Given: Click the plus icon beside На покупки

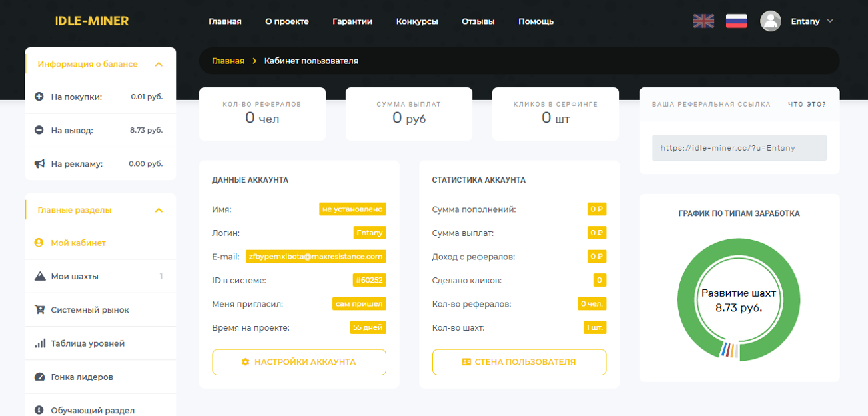Looking at the screenshot, I should pyautogui.click(x=39, y=97).
